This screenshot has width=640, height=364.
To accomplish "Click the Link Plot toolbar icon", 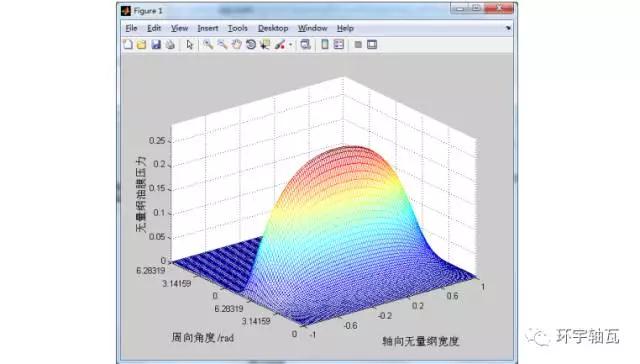I will [305, 44].
